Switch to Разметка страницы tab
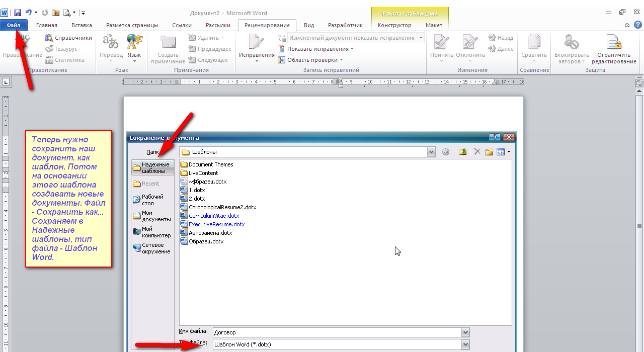 132,25
